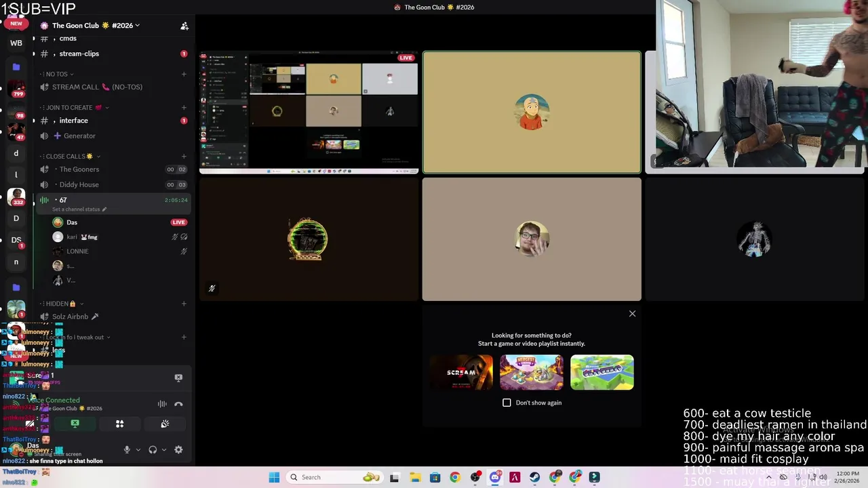Image resolution: width=868 pixels, height=488 pixels.
Task: Join the STREAM CALL (NO-TOS) voice channel
Action: pyautogui.click(x=97, y=87)
